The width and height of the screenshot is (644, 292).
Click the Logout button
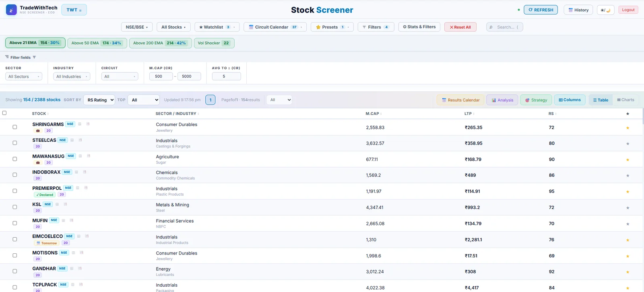click(x=628, y=10)
